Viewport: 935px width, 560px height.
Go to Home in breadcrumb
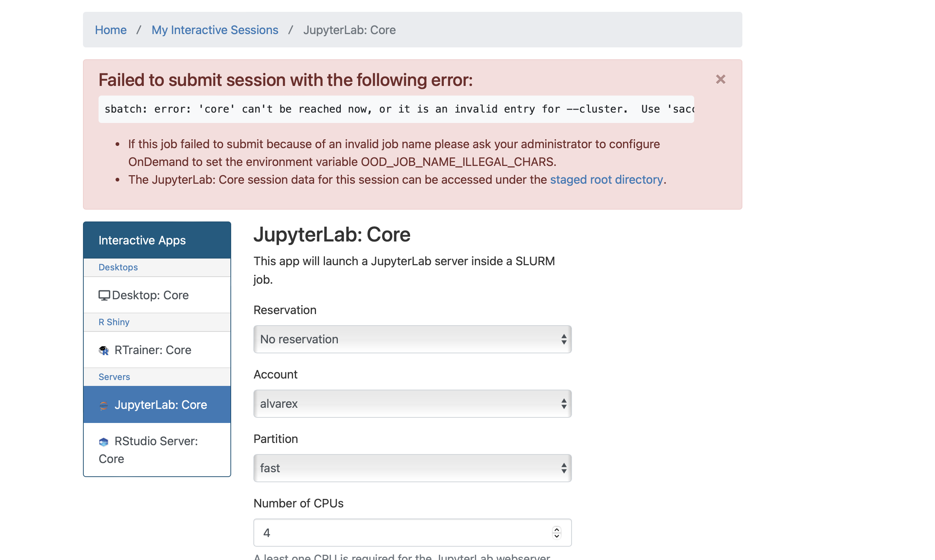[110, 30]
